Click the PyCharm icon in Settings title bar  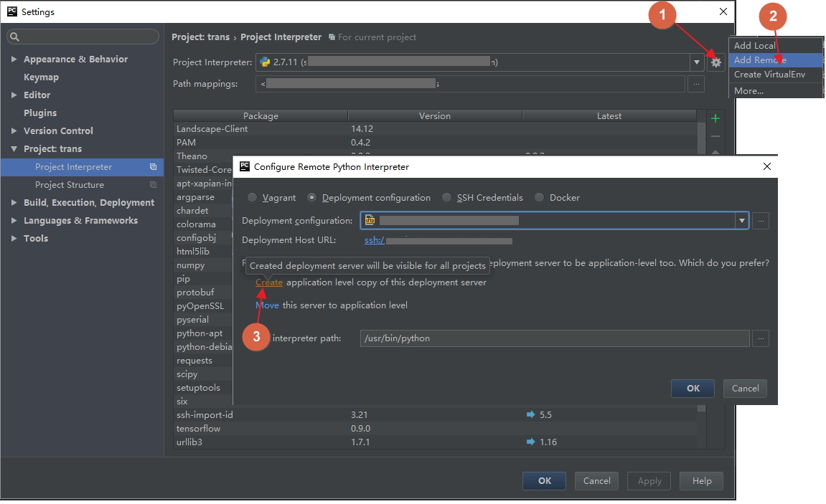(x=11, y=11)
